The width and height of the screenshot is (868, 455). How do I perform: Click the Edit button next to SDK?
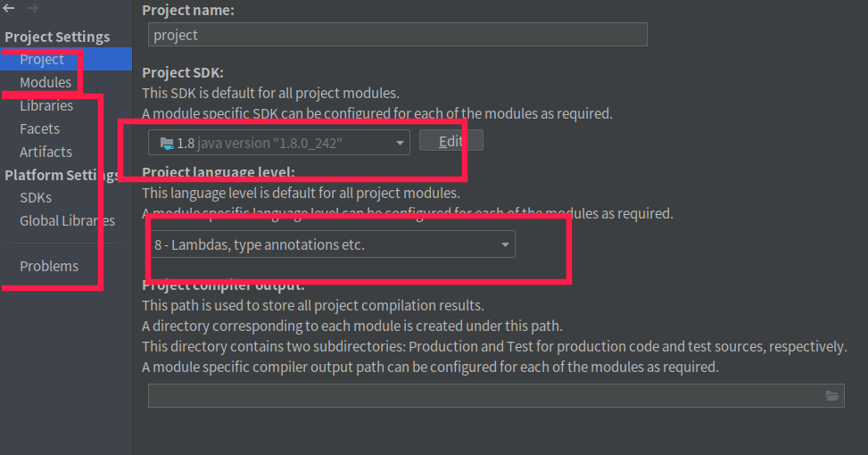tap(451, 141)
